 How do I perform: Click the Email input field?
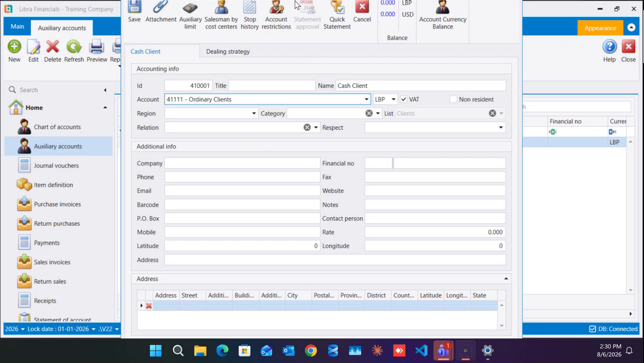pos(242,191)
